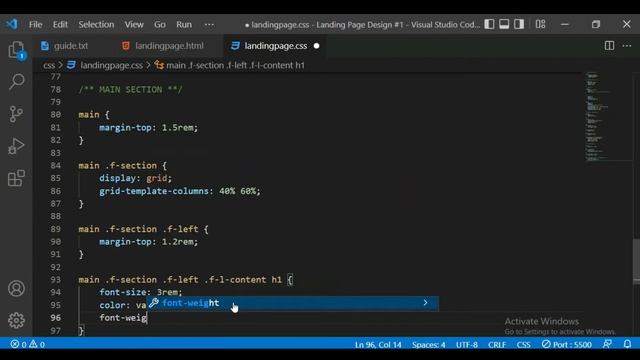
Task: Switch to the guide.txt tab
Action: pos(64,46)
